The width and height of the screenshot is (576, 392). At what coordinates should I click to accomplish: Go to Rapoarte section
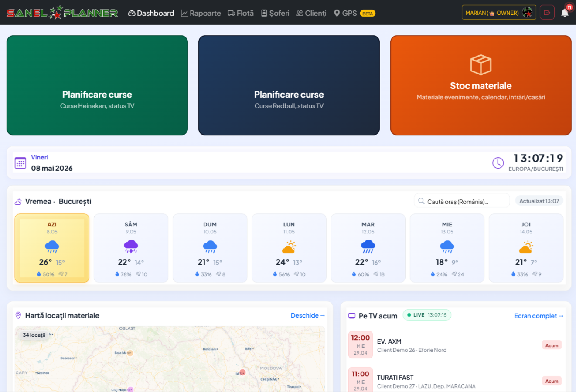tap(201, 13)
